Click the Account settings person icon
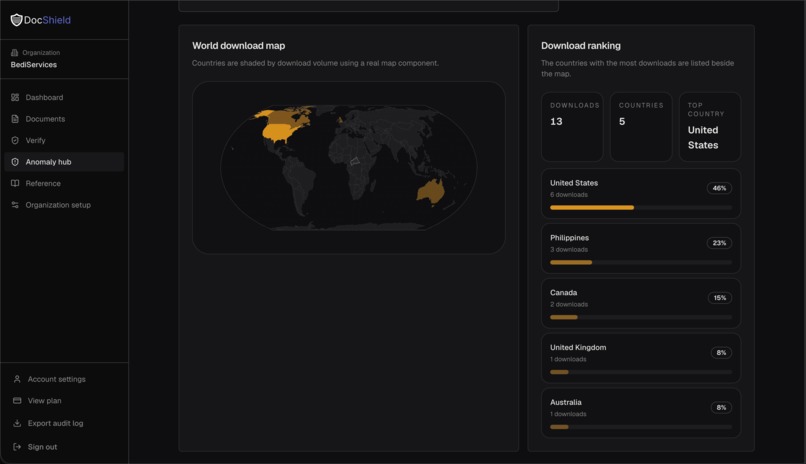 (x=17, y=379)
